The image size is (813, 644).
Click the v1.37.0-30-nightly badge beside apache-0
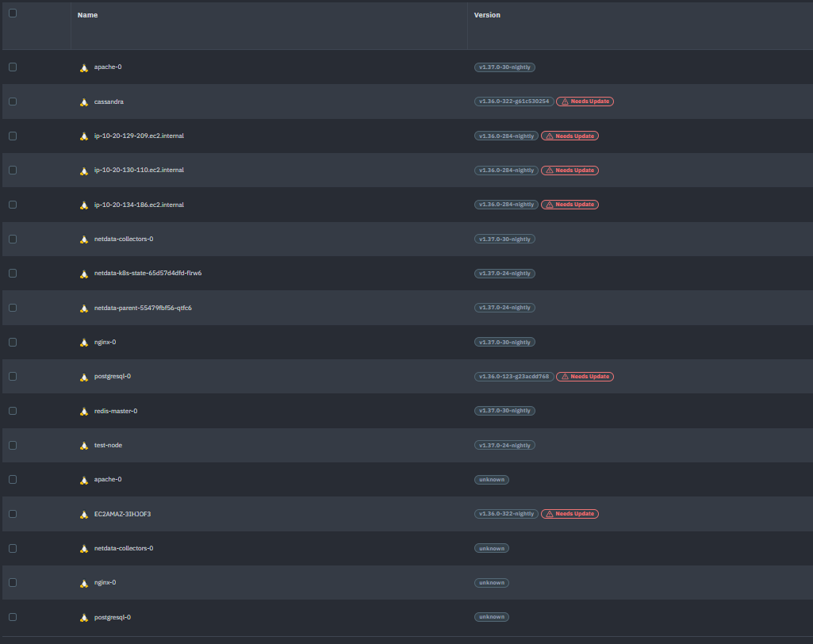[x=505, y=67]
